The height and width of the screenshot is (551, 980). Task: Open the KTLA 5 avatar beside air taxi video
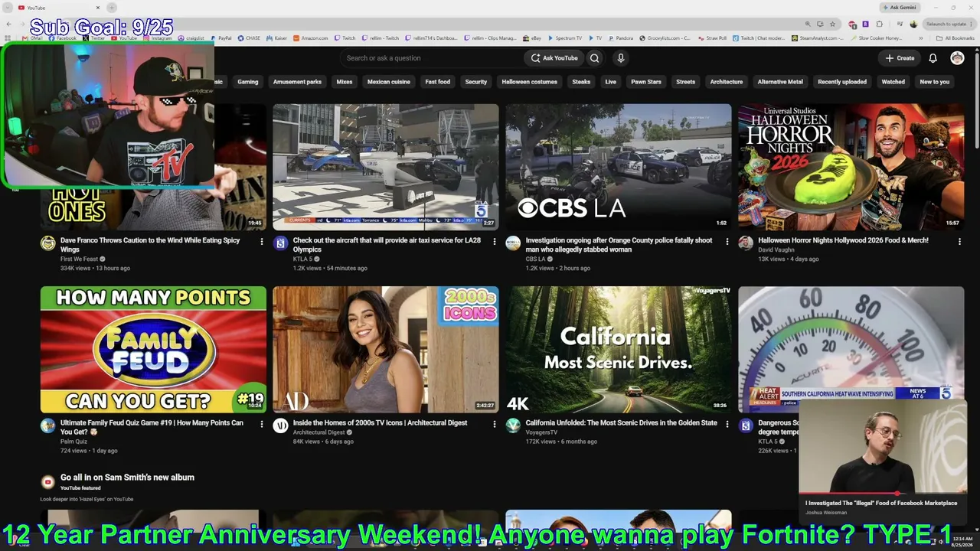(x=280, y=243)
